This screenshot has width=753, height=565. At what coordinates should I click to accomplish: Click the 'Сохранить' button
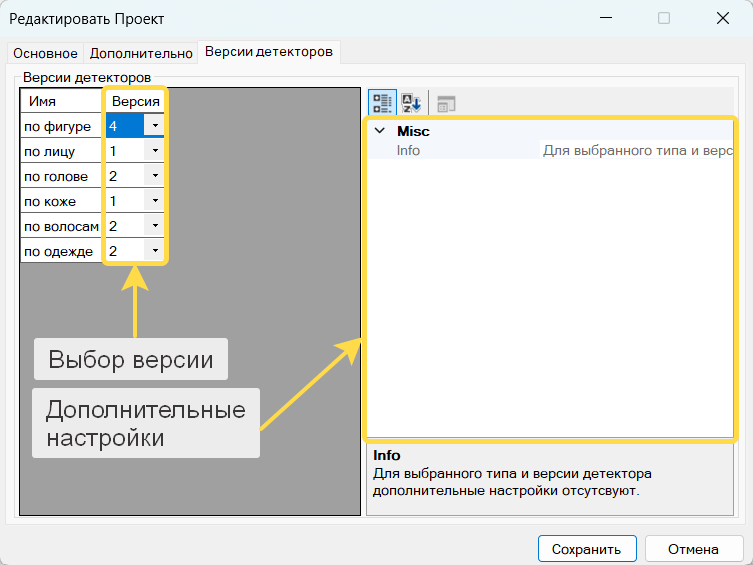[x=587, y=549]
